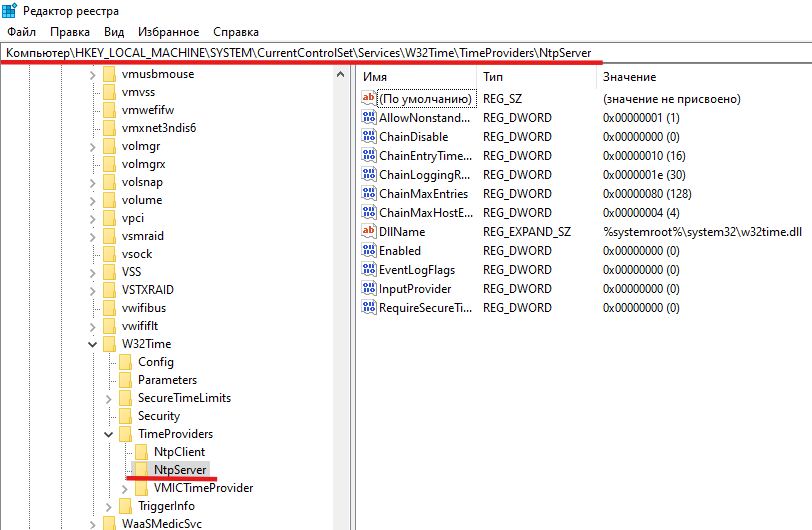Expand the SecureTimeLimits tree node
This screenshot has width=812, height=530.
(x=109, y=398)
